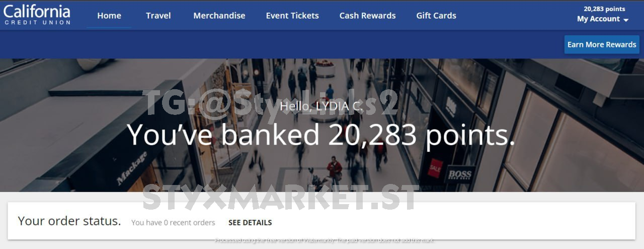
Task: Click the 'You've banked 20,283 points' headline
Action: 321,135
